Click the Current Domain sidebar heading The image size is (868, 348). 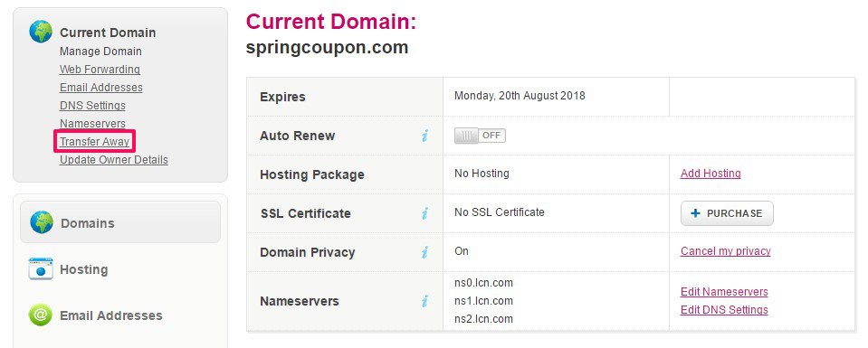click(108, 33)
